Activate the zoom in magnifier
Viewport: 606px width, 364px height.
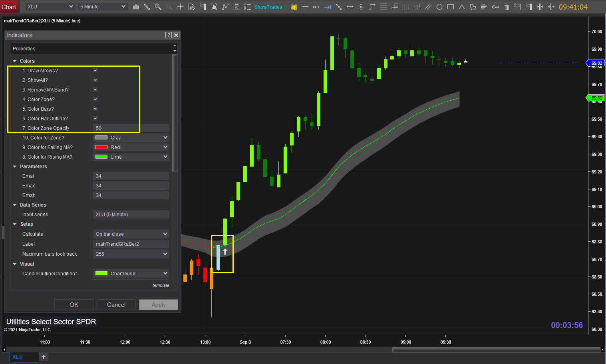click(x=158, y=7)
